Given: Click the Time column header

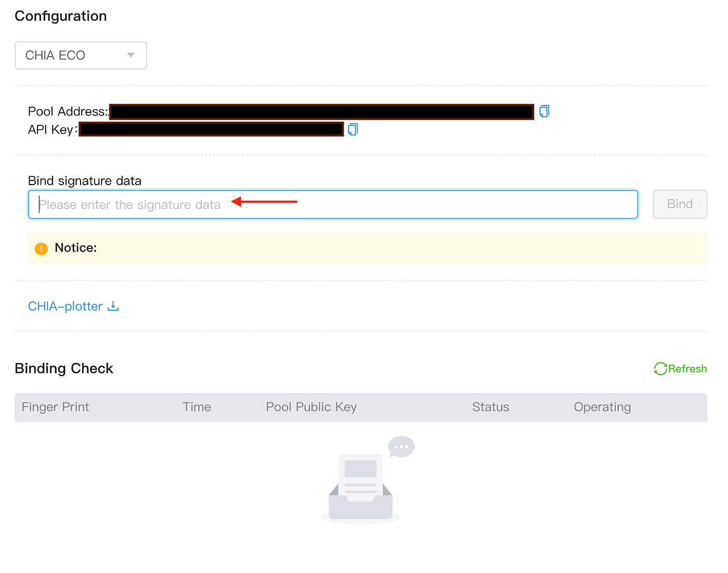Looking at the screenshot, I should (x=197, y=407).
